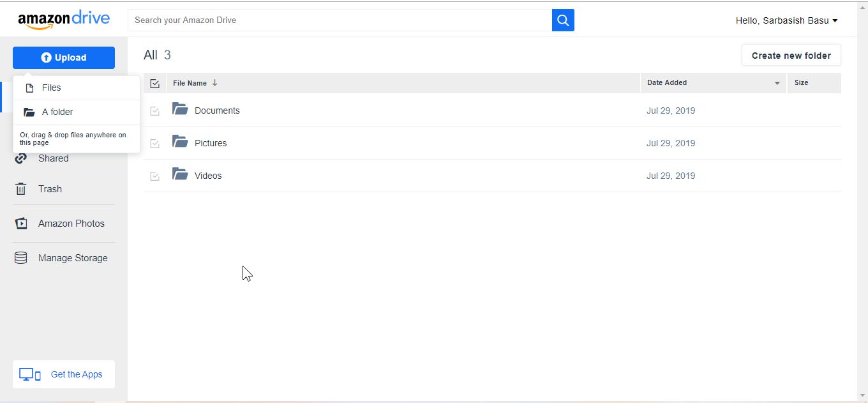Image resolution: width=868 pixels, height=403 pixels.
Task: Select the Files upload option
Action: click(x=51, y=87)
